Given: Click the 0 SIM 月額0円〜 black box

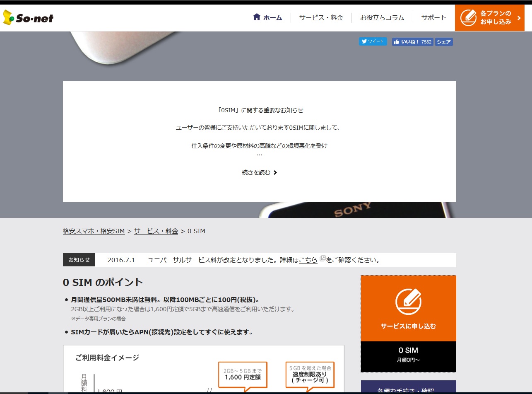Looking at the screenshot, I should pyautogui.click(x=409, y=356).
